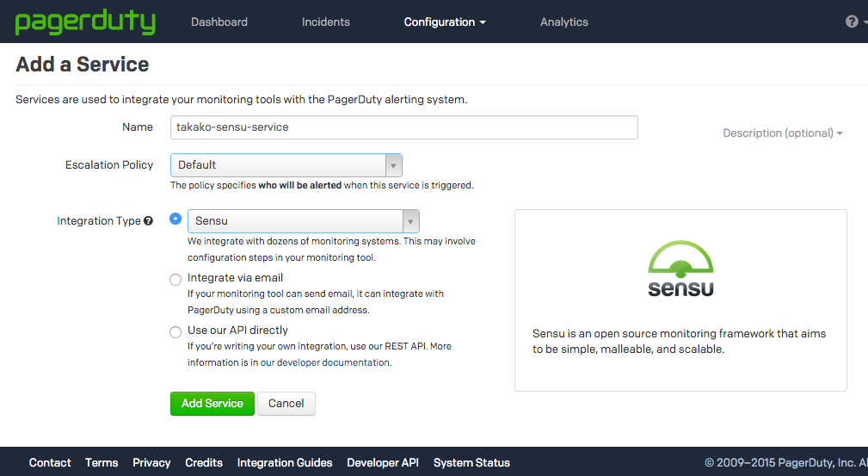The height and width of the screenshot is (476, 868).
Task: Open the Escalation Policy dropdown
Action: click(286, 165)
